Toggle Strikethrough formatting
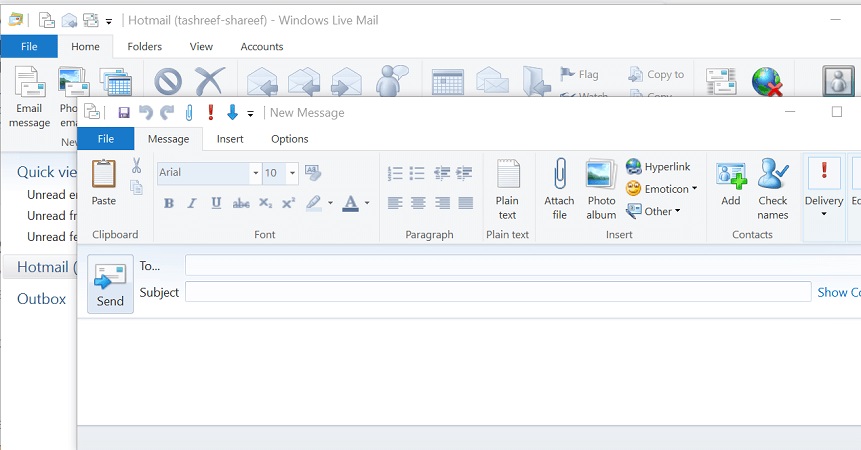The width and height of the screenshot is (861, 450). coord(241,204)
